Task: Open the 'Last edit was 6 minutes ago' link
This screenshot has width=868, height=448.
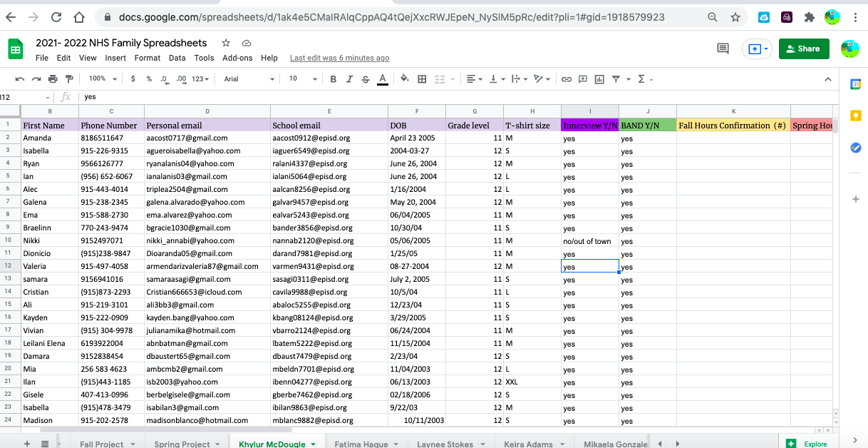Action: (339, 58)
